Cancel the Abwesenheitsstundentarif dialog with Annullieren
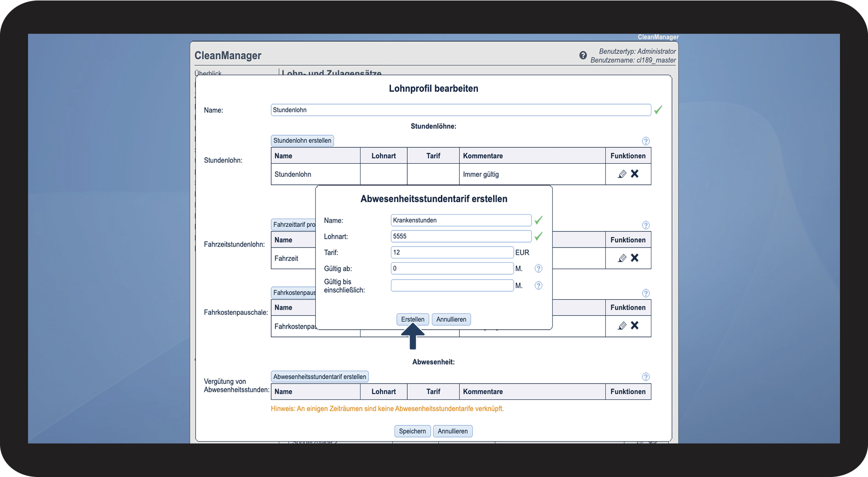868x477 pixels. pyautogui.click(x=451, y=319)
